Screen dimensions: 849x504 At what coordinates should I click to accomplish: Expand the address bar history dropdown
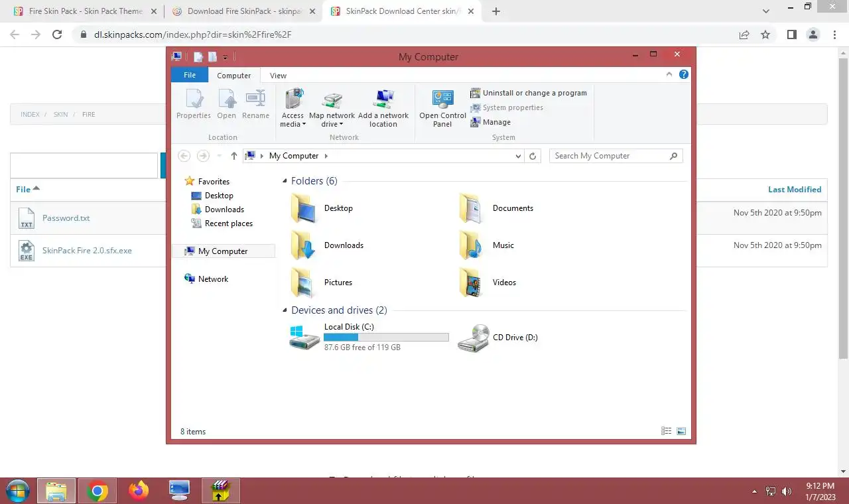[x=519, y=156]
